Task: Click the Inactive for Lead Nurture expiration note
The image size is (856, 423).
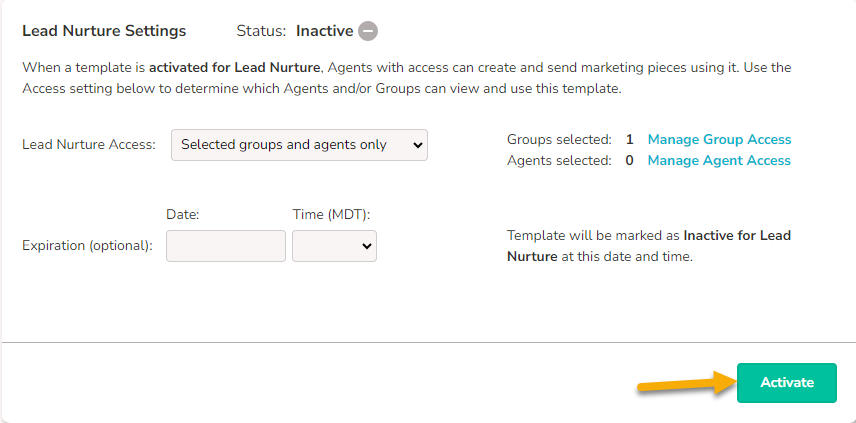Action: tap(649, 246)
